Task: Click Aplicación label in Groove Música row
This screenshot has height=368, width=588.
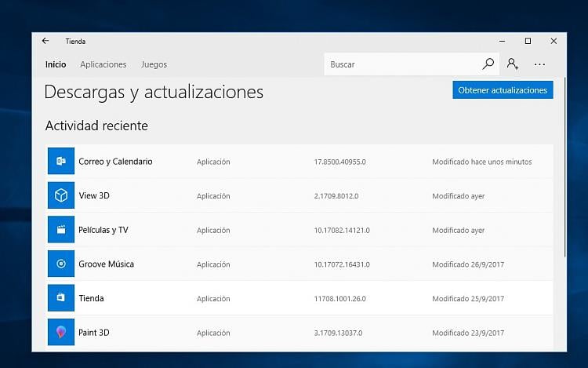Action: (213, 264)
